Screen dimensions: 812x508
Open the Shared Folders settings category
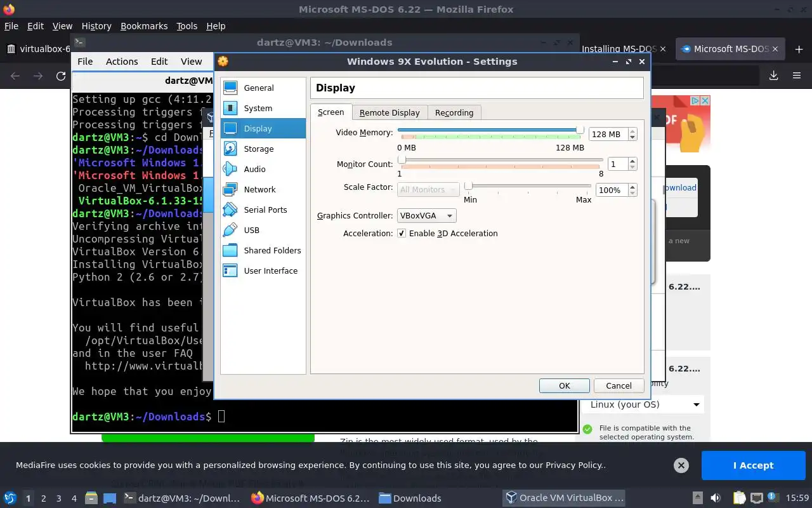pos(263,250)
